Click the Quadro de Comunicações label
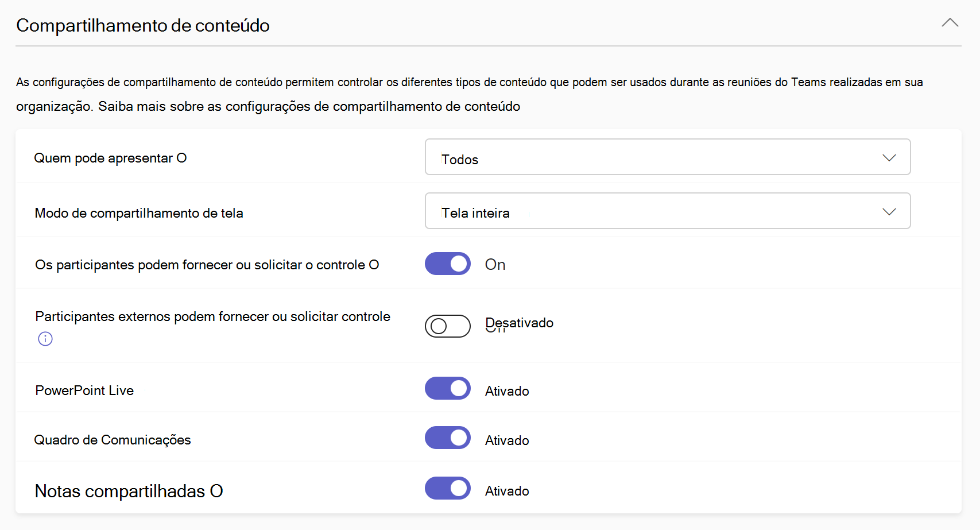Image resolution: width=980 pixels, height=530 pixels. click(113, 440)
